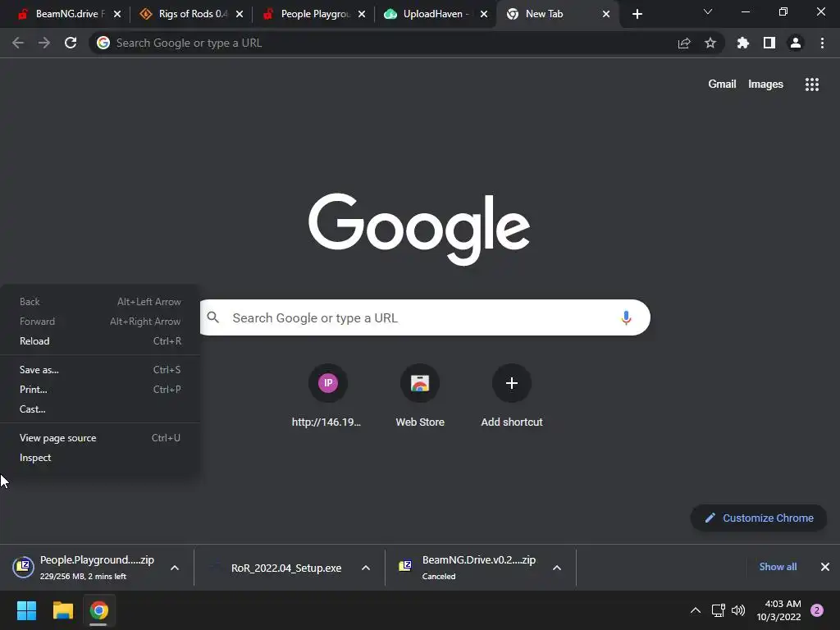
Task: Open a new tab with plus icon
Action: click(637, 14)
